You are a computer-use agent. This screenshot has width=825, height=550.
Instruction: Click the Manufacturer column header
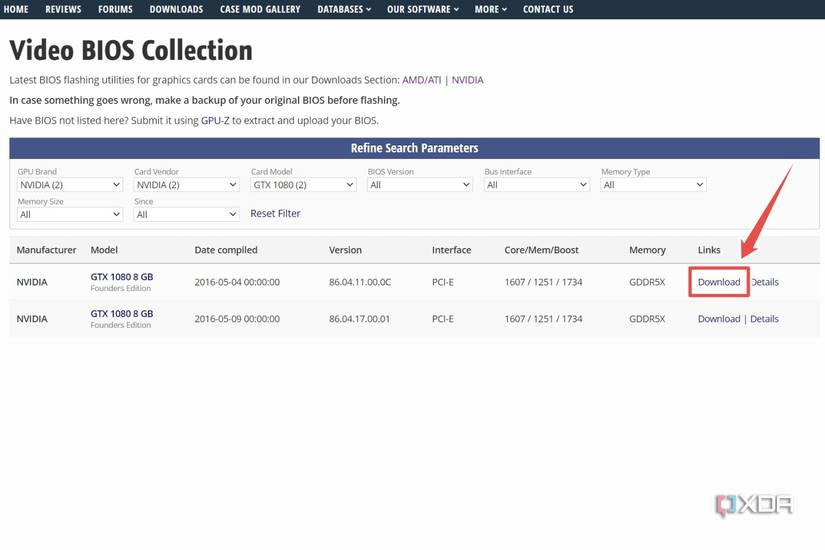tap(46, 250)
